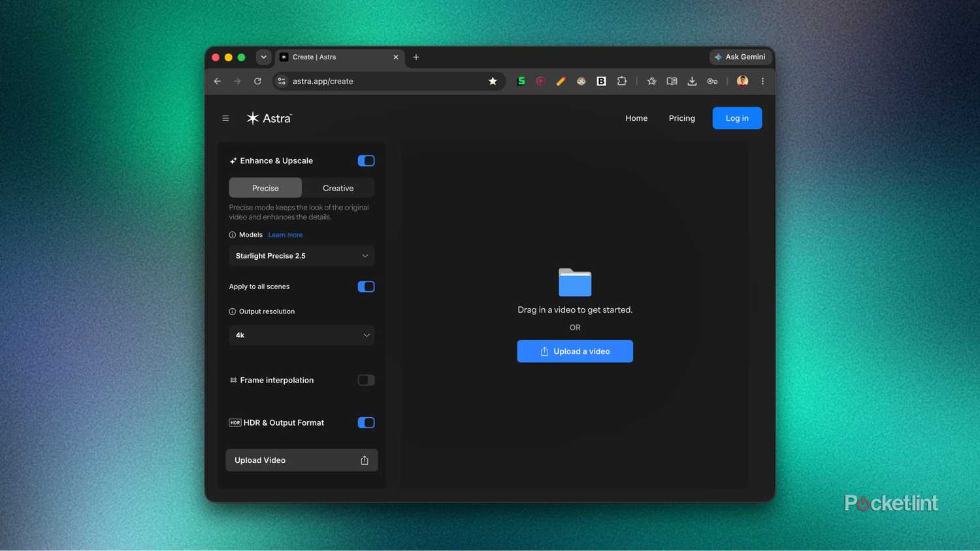Screen dimensions: 980x551
Task: Click Upload a video button
Action: [575, 351]
